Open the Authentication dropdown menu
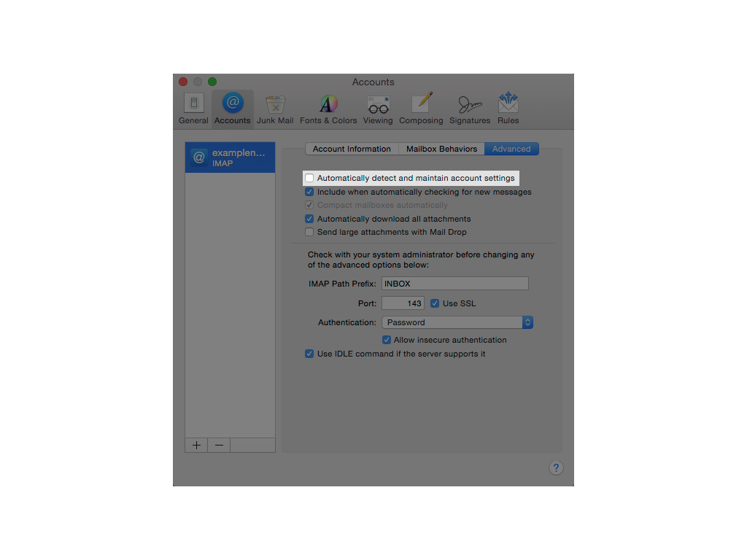This screenshot has width=747, height=560. pos(457,322)
